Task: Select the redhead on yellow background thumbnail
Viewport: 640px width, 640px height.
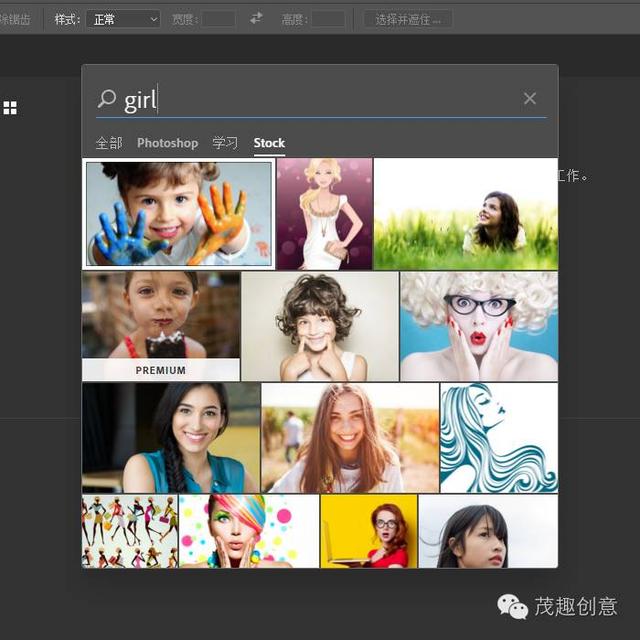Action: pyautogui.click(x=369, y=531)
